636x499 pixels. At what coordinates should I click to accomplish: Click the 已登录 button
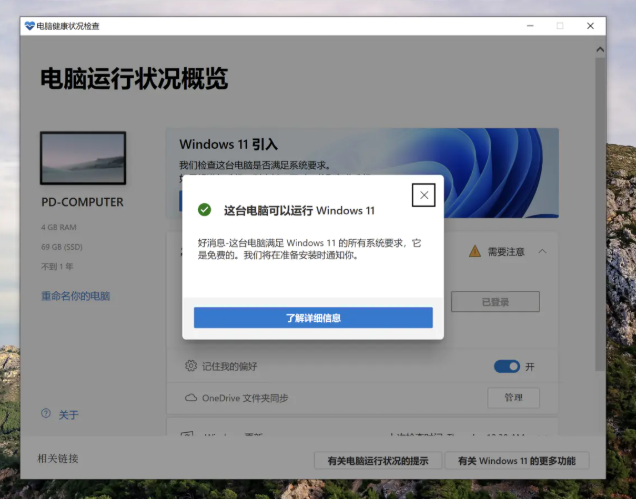495,302
